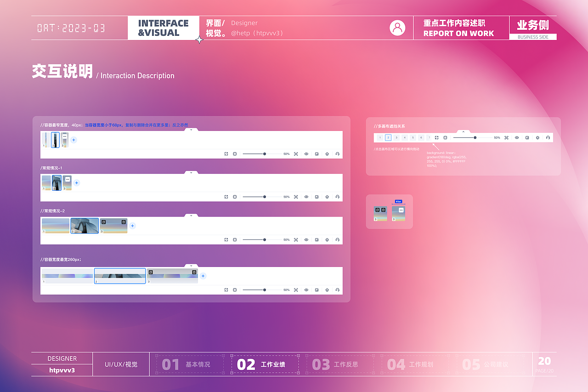The height and width of the screenshot is (392, 588).
Task: Collapse chevron above 常规情况-1 panel
Action: [x=191, y=172]
